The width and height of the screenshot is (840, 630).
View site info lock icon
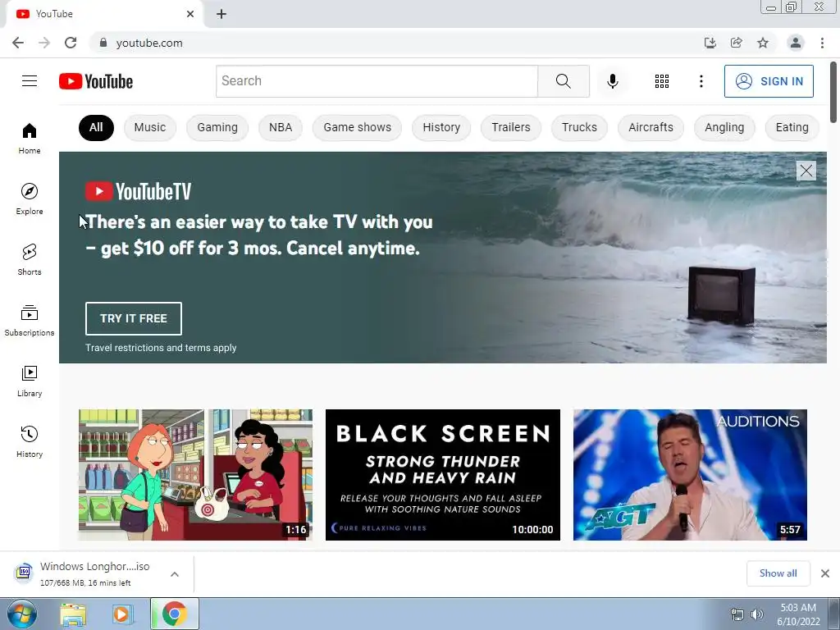point(103,43)
